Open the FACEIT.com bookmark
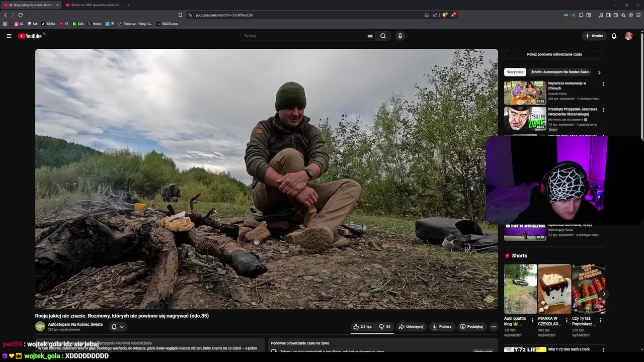 (167, 24)
